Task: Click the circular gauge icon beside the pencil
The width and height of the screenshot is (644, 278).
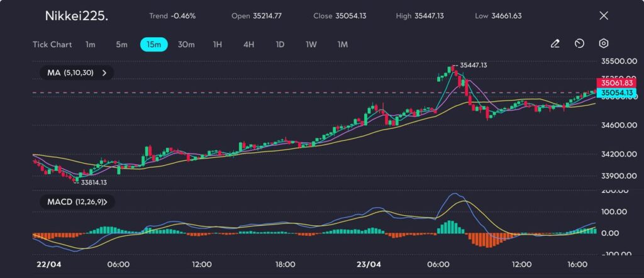Action: pyautogui.click(x=579, y=44)
